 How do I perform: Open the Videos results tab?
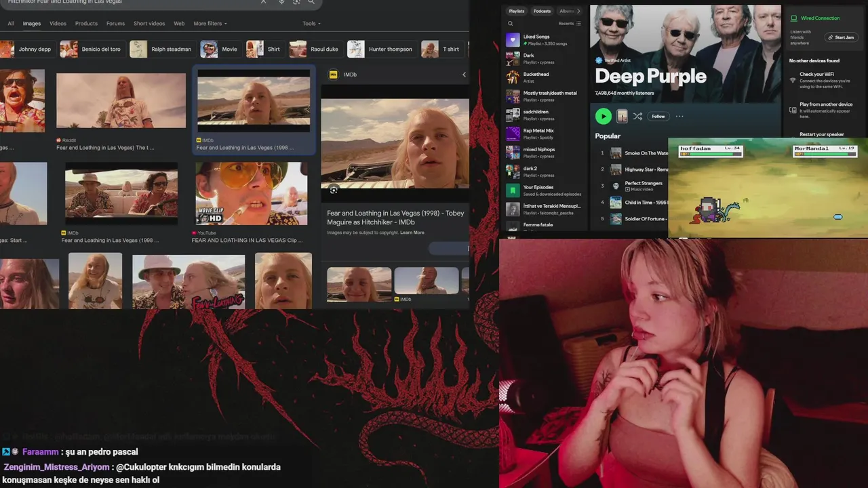[58, 24]
